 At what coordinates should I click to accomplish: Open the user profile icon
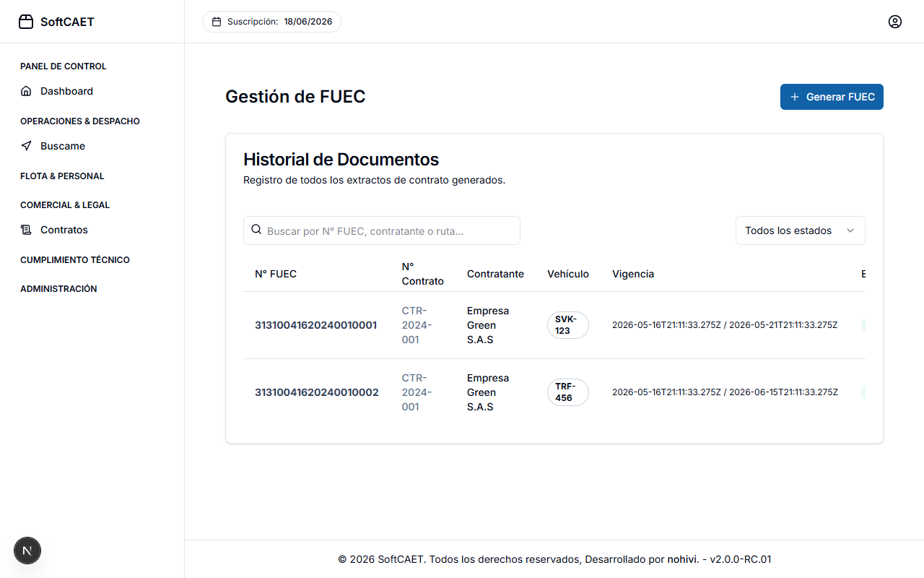895,22
